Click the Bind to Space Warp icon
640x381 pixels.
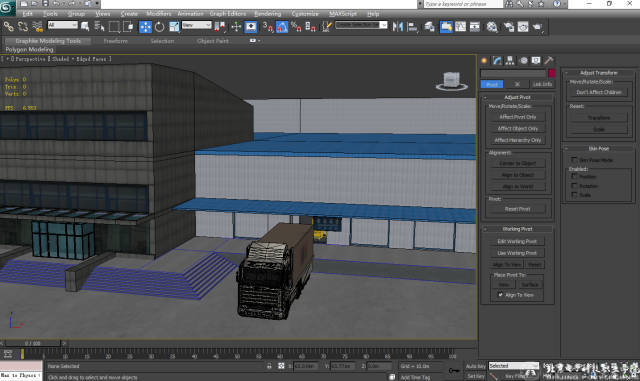38,27
